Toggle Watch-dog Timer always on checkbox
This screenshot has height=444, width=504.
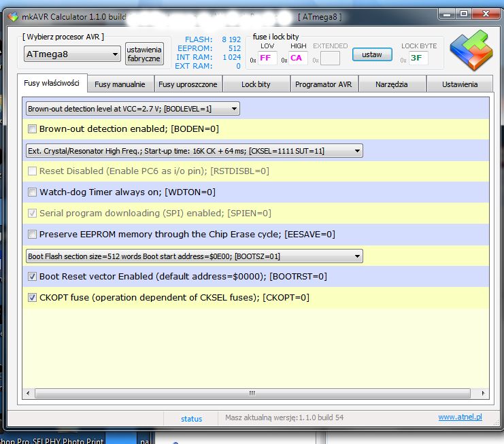point(32,192)
